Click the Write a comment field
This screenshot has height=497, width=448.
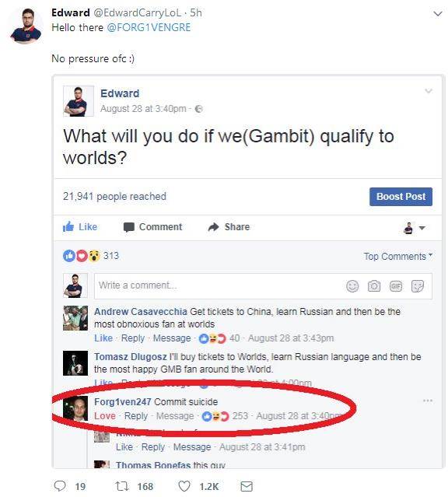[263, 286]
